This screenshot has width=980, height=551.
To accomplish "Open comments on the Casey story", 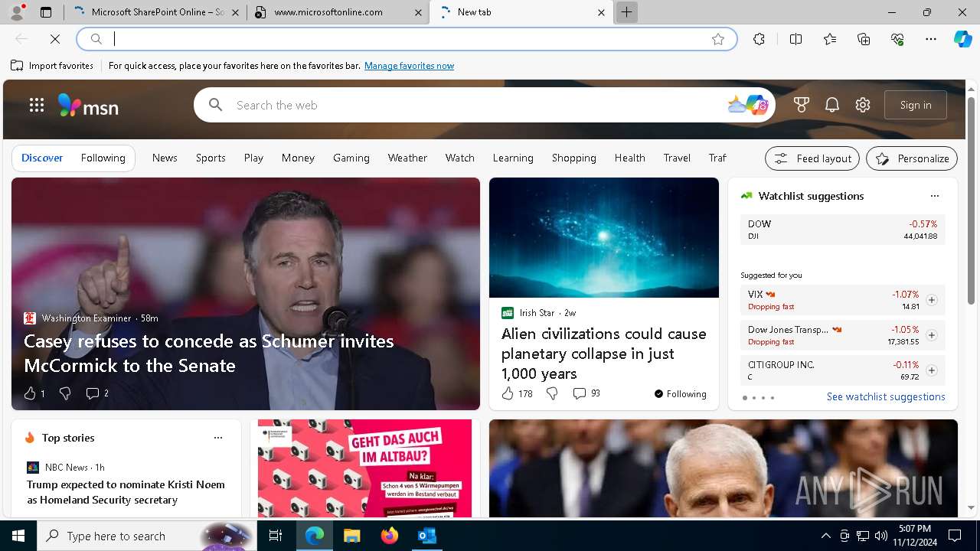I will (97, 393).
